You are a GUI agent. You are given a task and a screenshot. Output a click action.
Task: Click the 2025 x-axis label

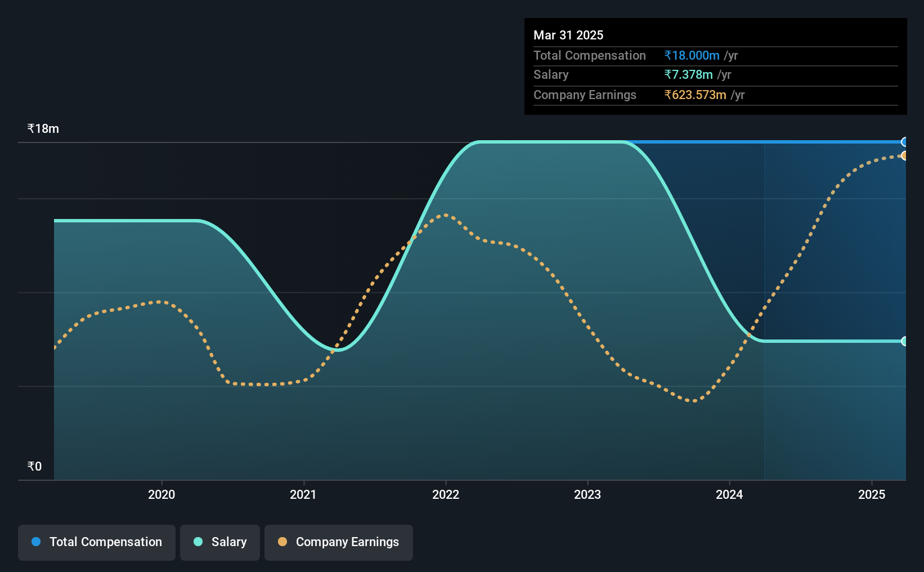872,494
